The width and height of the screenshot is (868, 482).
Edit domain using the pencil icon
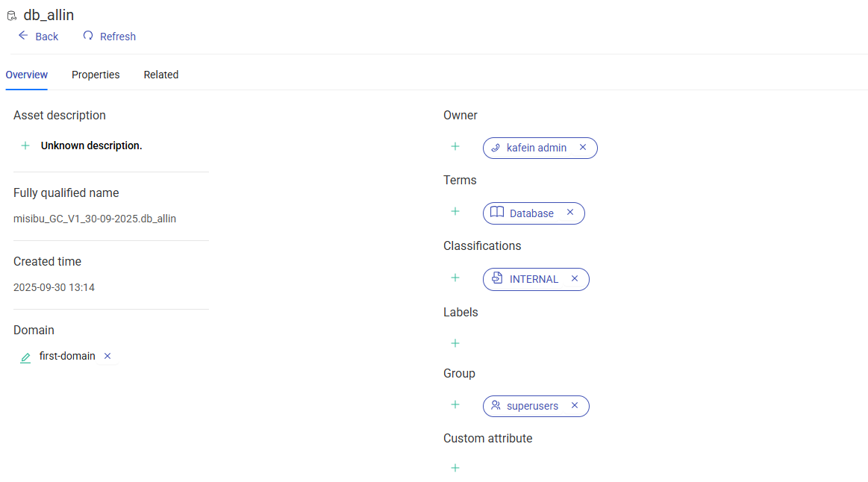click(25, 357)
